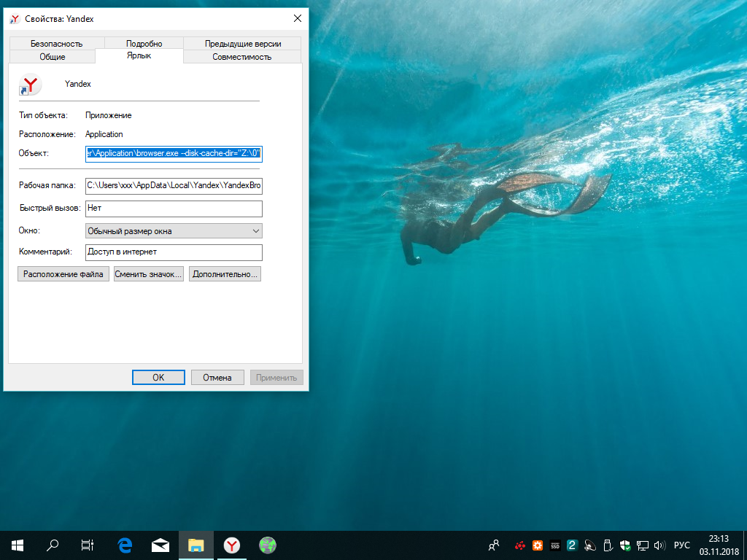Viewport: 747px width, 560px height.
Task: Click the Отмена button
Action: pos(217,378)
